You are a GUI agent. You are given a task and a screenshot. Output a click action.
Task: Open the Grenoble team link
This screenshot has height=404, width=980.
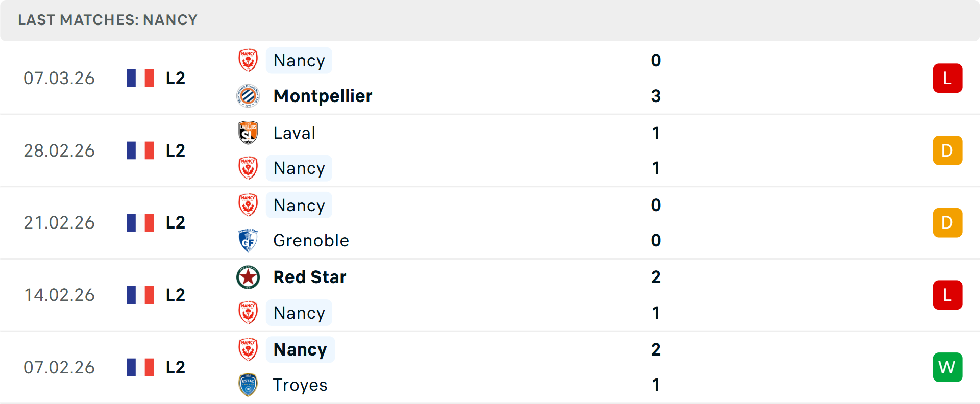(311, 240)
